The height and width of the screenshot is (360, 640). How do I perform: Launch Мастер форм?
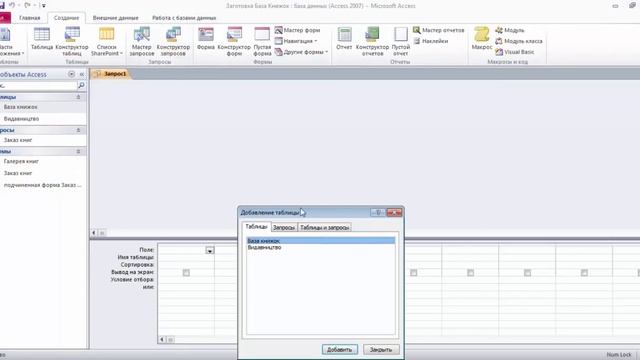pos(297,30)
